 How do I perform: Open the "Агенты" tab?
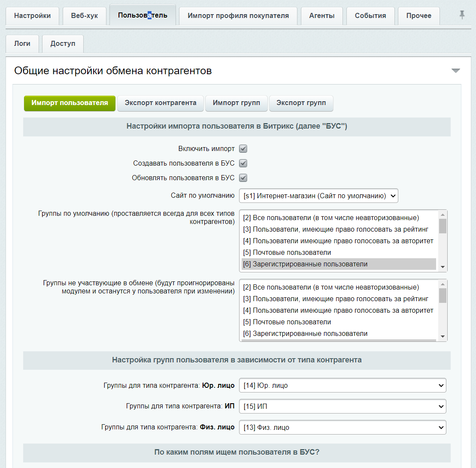coord(321,15)
